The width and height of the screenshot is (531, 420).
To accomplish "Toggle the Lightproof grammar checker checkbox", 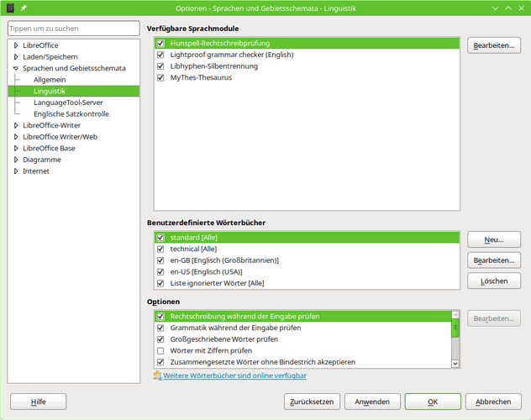I will pos(160,55).
